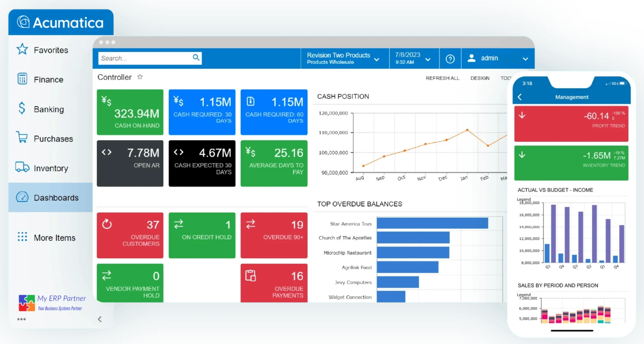This screenshot has width=644, height=344.
Task: Open the 7/8/2023 business date dropdown
Action: tap(428, 59)
